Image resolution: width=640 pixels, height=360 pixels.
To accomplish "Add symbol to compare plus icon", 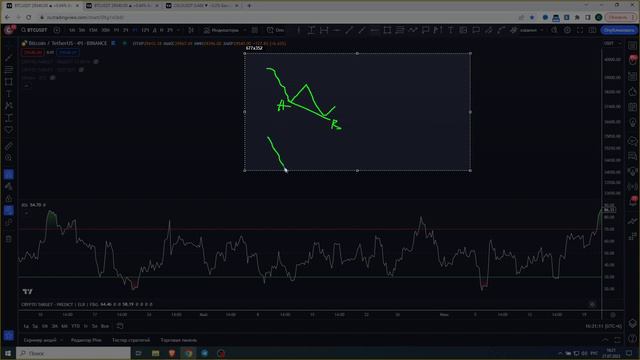I will click(57, 30).
